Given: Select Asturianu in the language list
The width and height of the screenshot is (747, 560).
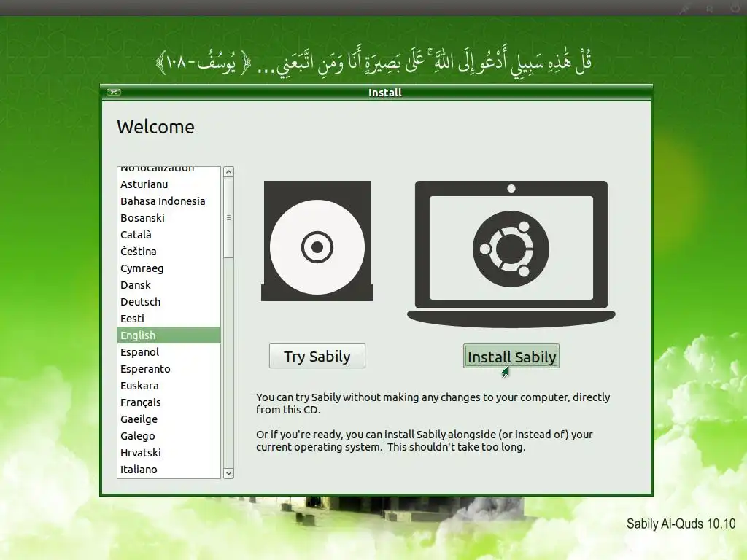Looking at the screenshot, I should pyautogui.click(x=169, y=184).
